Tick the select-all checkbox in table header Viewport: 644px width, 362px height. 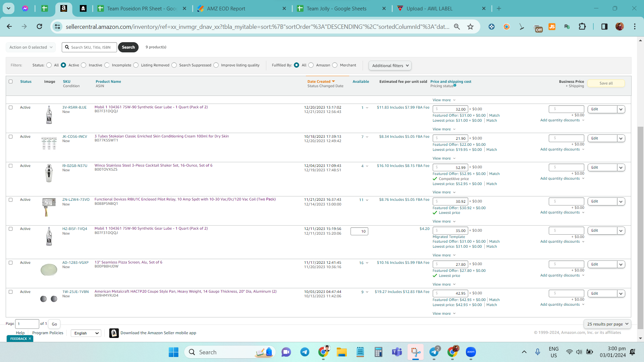[x=11, y=81]
